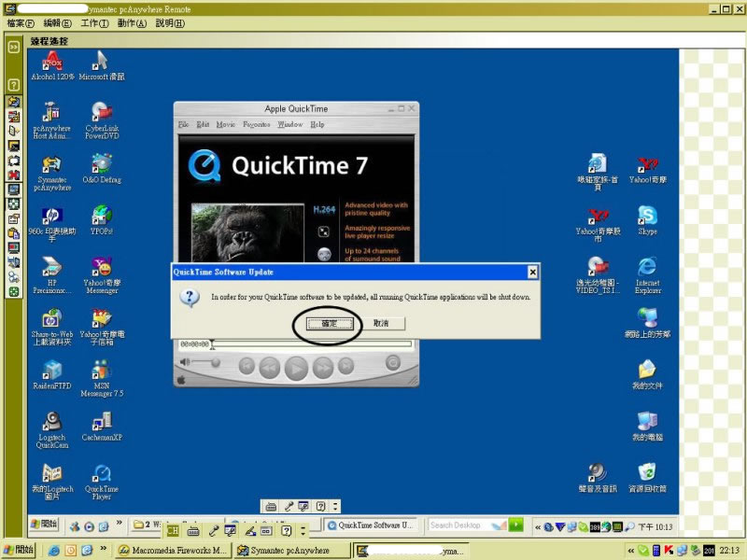
Task: Close the QuickTime Software Update dialog
Action: [532, 272]
